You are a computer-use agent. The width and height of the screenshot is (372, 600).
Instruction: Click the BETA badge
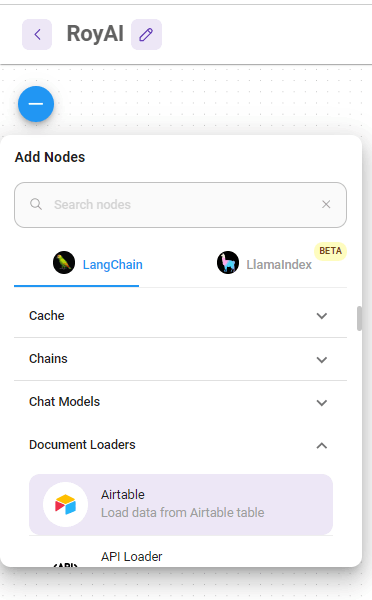pos(330,251)
